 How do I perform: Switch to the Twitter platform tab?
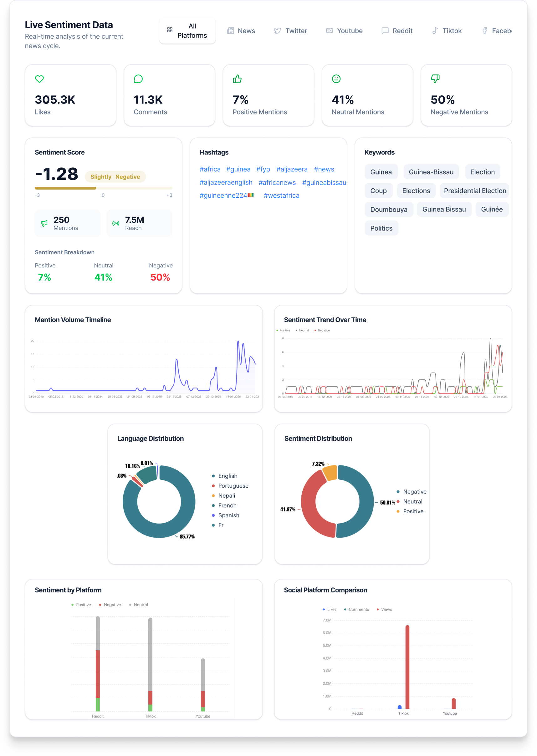[291, 31]
